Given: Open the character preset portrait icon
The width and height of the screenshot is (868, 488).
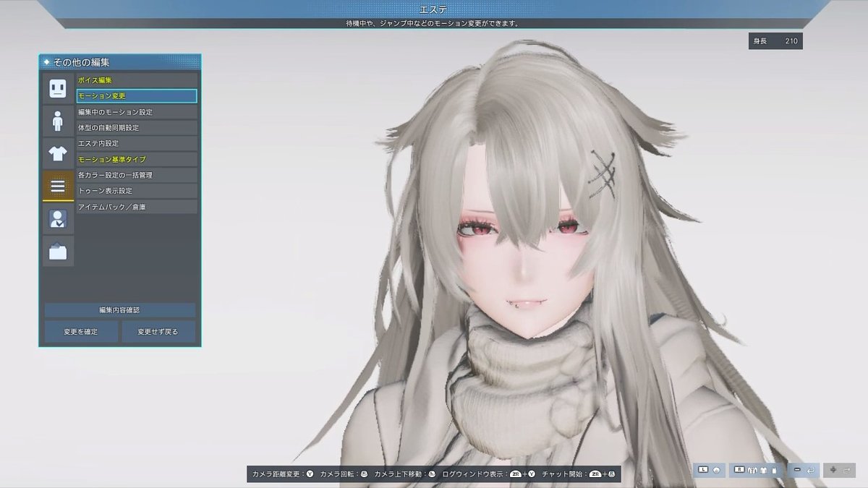Looking at the screenshot, I should pos(58,218).
